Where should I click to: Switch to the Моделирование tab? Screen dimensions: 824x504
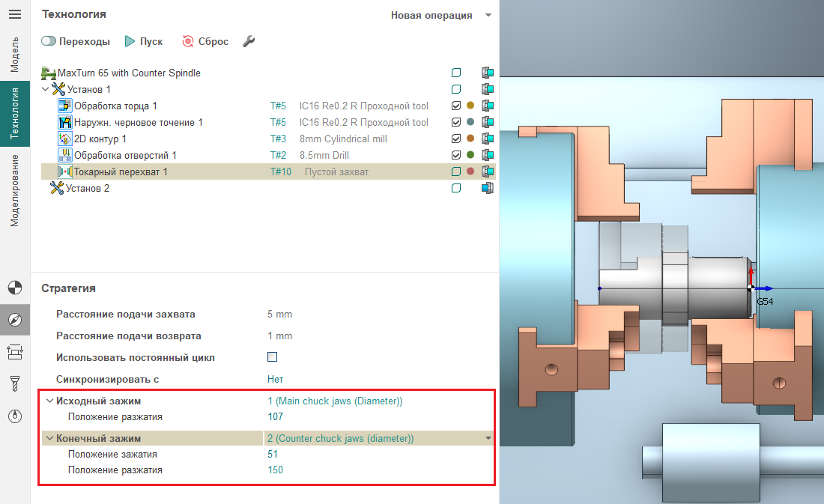click(14, 189)
